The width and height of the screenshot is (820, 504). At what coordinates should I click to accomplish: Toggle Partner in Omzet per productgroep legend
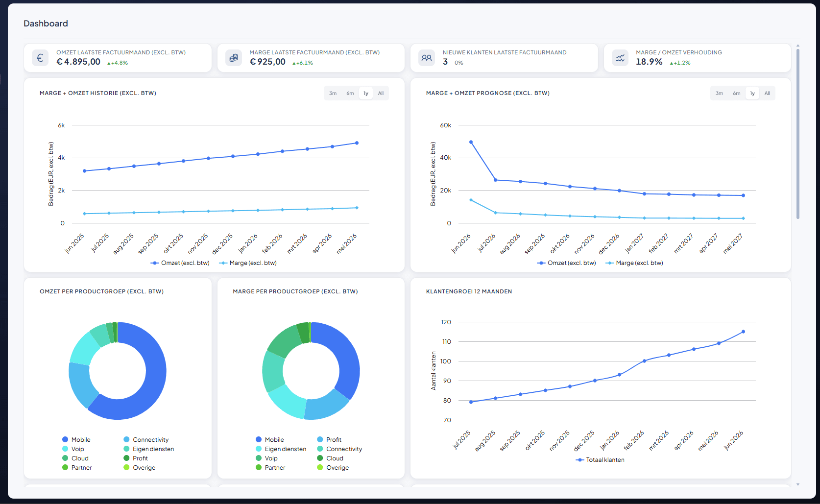pyautogui.click(x=77, y=468)
